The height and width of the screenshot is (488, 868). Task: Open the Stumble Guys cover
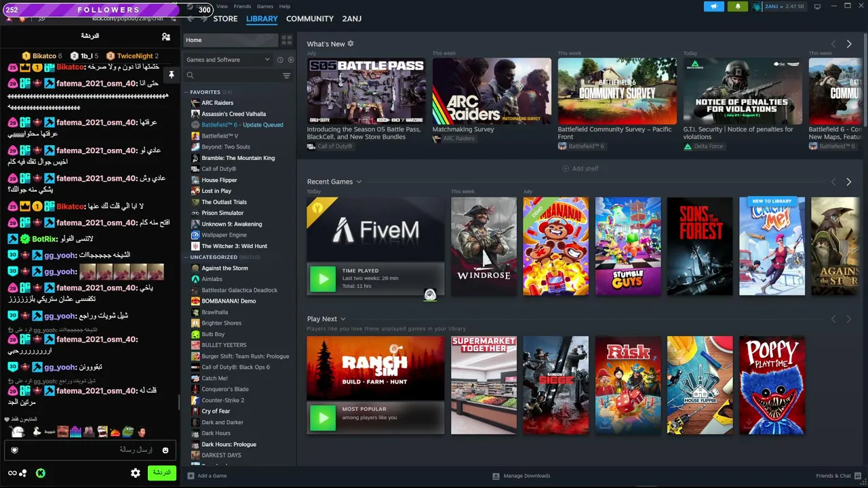coord(628,246)
